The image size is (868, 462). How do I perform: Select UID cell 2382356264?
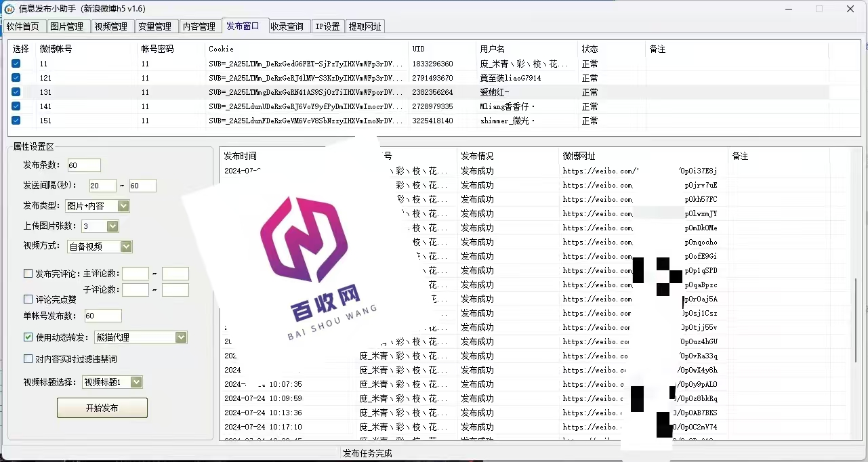[x=432, y=92]
